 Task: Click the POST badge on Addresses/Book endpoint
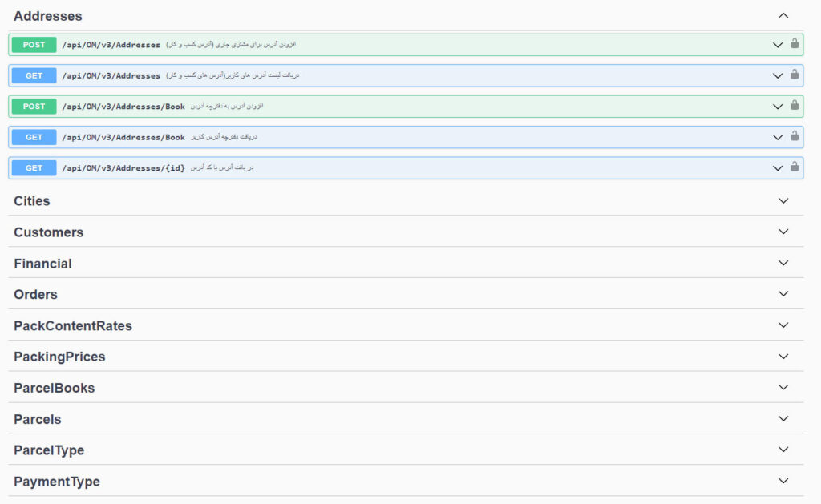(33, 106)
